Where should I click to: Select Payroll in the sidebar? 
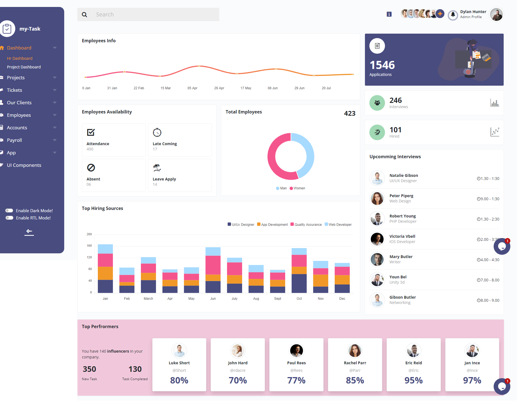pyautogui.click(x=14, y=140)
